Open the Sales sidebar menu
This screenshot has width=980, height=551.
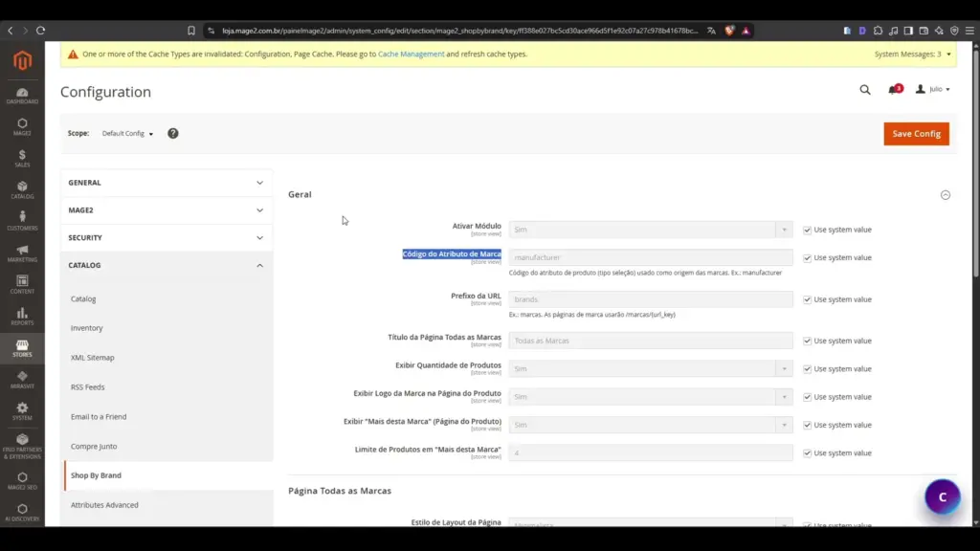23,159
